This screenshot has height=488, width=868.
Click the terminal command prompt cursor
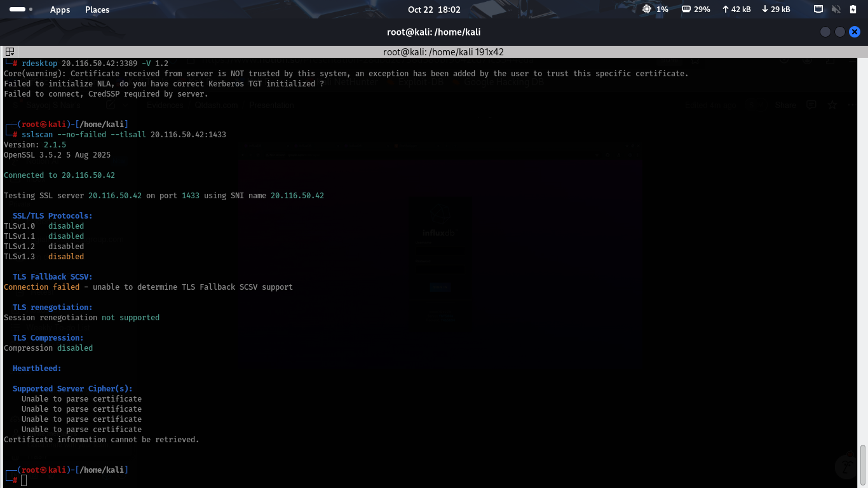point(24,480)
